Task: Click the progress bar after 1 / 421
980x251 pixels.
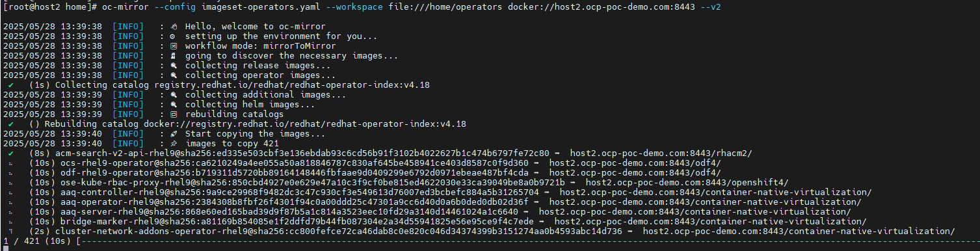Action: (x=527, y=241)
